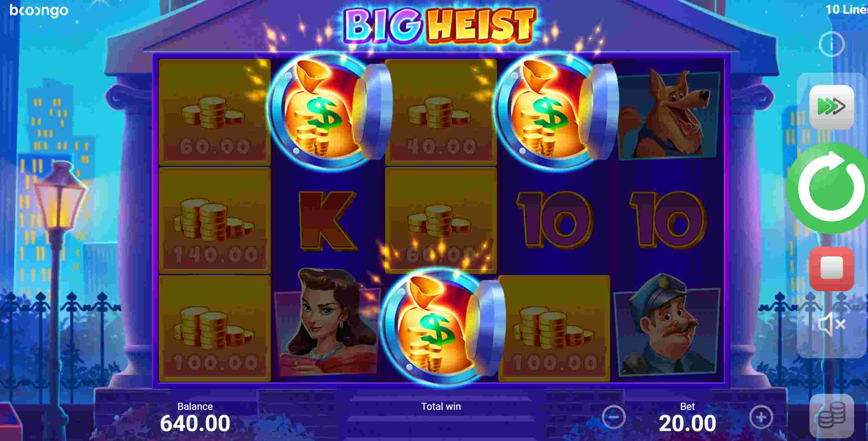Click the green spin button

click(830, 188)
